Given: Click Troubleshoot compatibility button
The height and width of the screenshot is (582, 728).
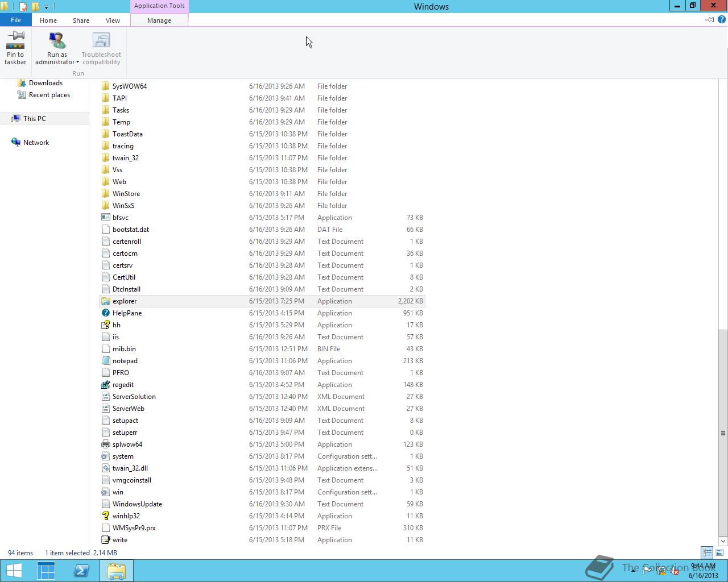Looking at the screenshot, I should click(101, 48).
